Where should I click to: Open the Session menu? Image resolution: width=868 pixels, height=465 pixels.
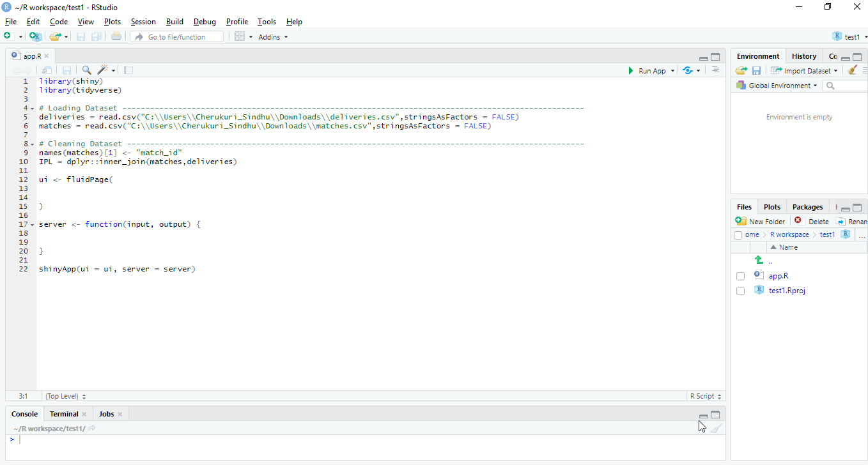pos(143,21)
